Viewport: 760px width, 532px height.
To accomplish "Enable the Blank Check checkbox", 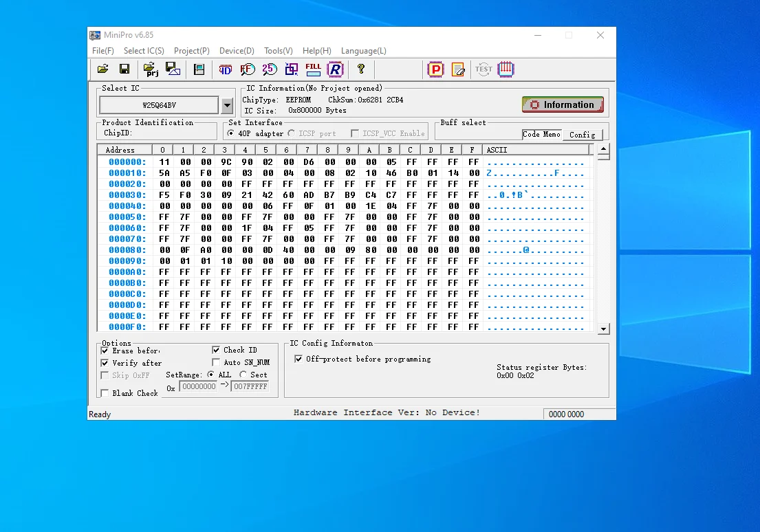I will pyautogui.click(x=105, y=393).
